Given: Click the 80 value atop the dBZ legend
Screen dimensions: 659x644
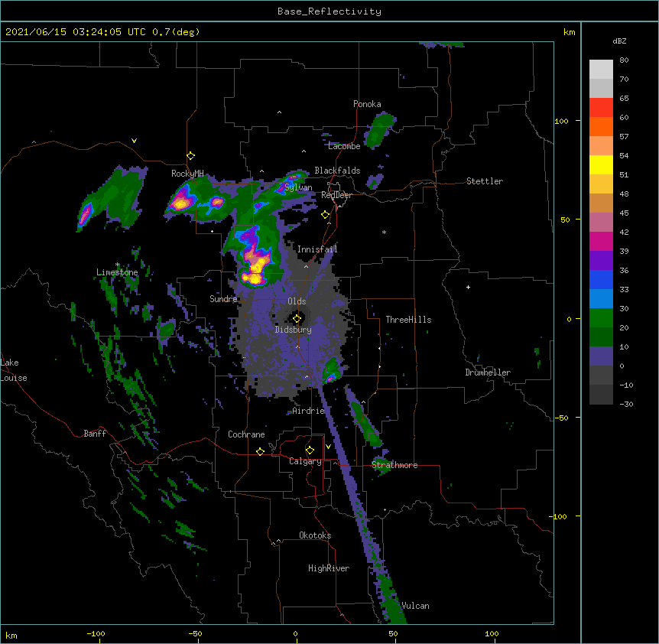Looking at the screenshot, I should click(x=624, y=60).
